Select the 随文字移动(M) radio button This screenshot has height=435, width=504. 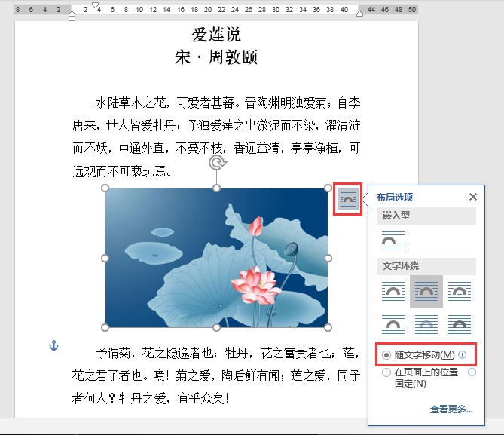click(386, 355)
